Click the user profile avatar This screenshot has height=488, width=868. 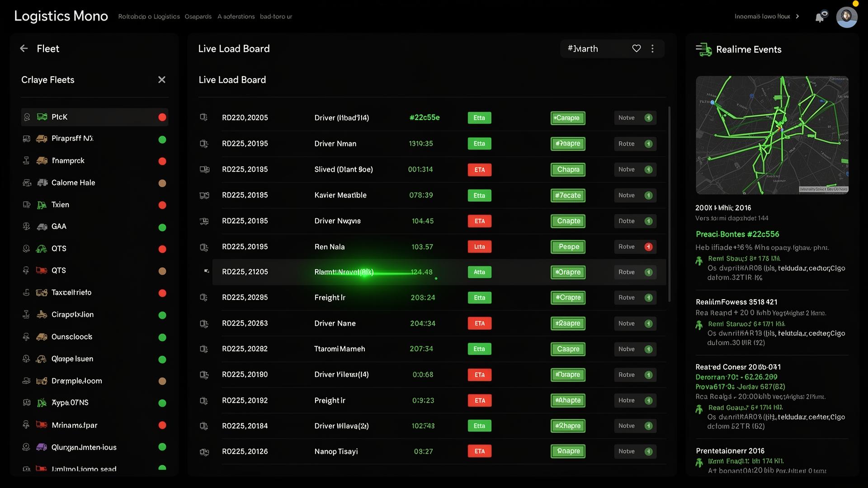[847, 17]
